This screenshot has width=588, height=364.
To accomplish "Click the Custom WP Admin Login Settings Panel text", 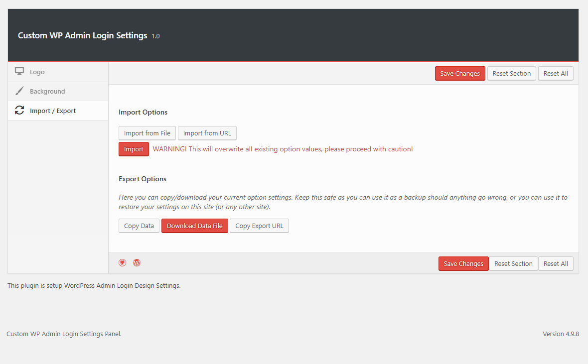I will point(64,334).
